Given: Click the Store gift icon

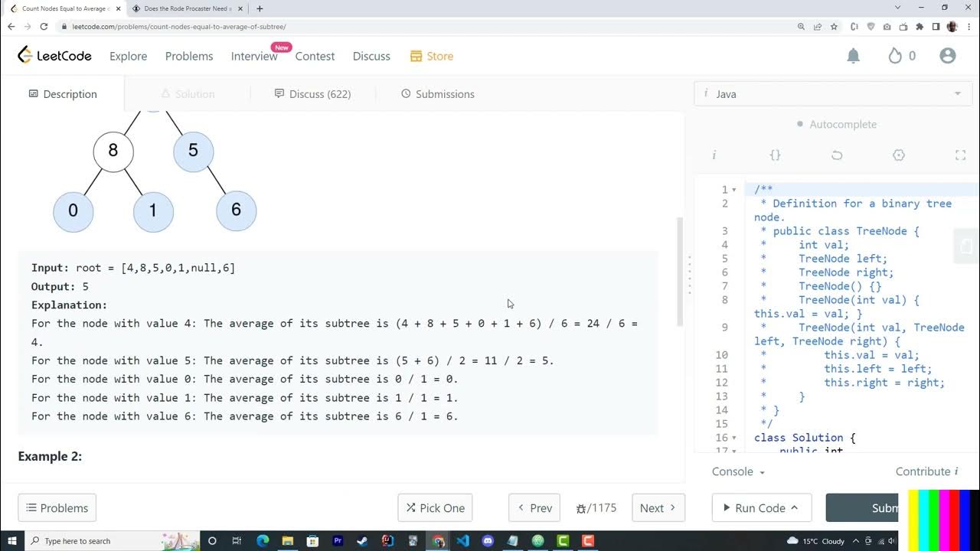Looking at the screenshot, I should [416, 56].
